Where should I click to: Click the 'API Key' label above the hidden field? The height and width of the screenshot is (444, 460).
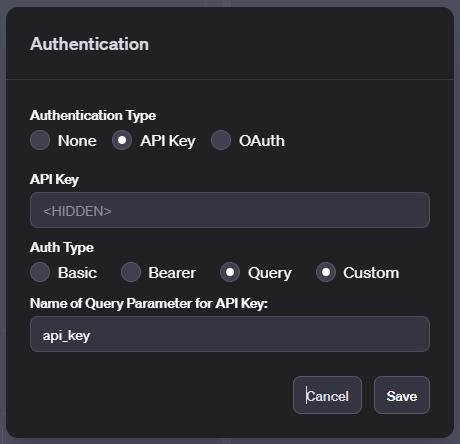[x=54, y=180]
